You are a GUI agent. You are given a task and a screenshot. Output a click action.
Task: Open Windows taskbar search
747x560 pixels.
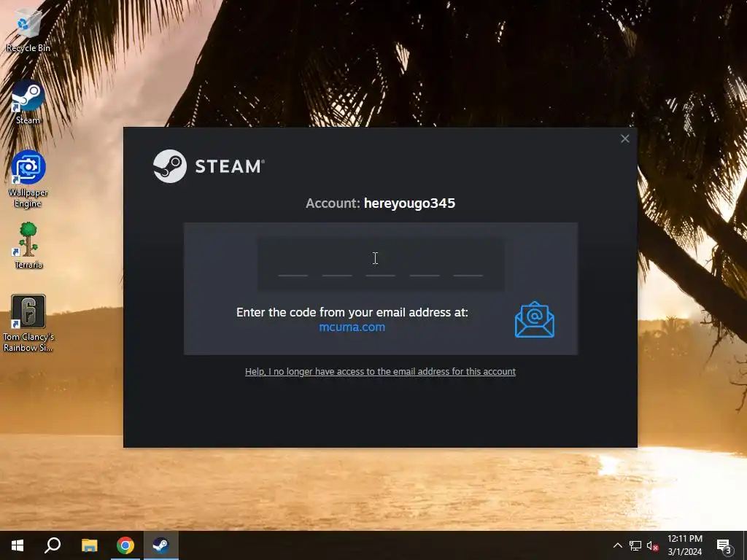pyautogui.click(x=53, y=545)
